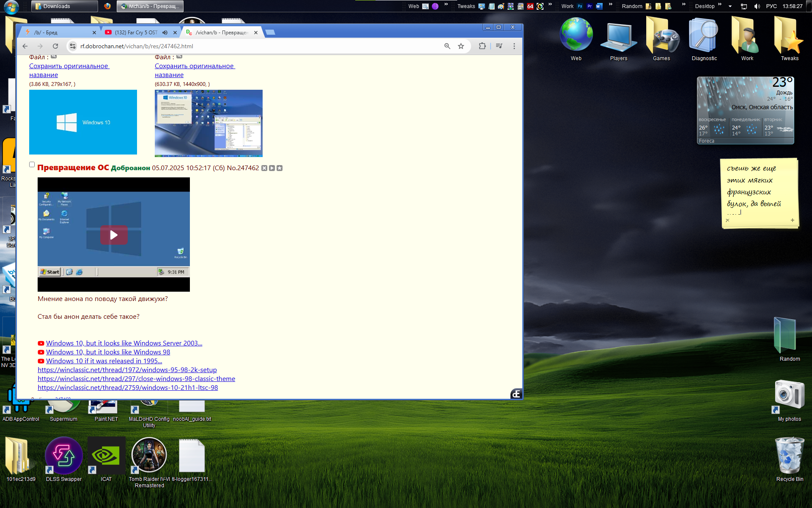Open the Downloads taskbar button

click(x=64, y=6)
